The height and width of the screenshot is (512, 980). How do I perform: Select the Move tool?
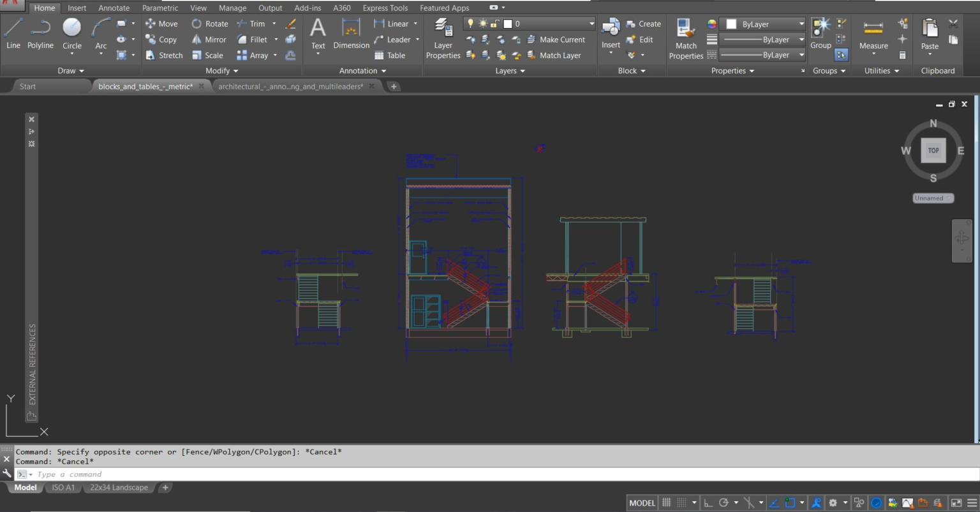pyautogui.click(x=162, y=24)
